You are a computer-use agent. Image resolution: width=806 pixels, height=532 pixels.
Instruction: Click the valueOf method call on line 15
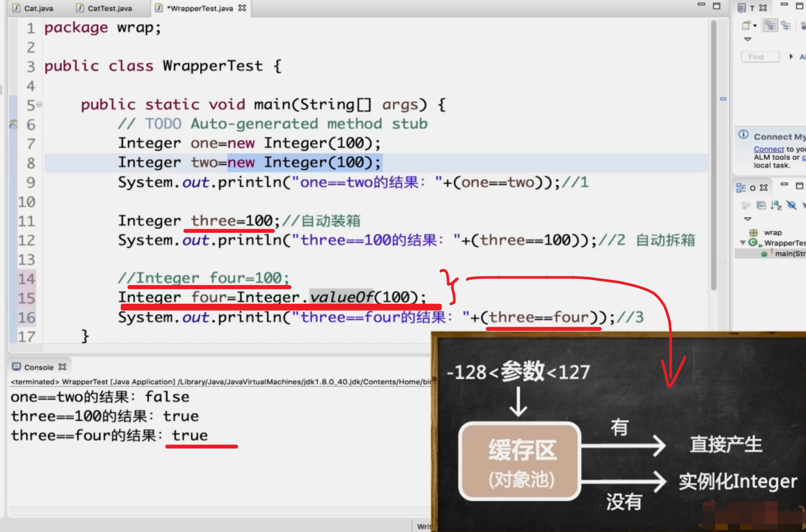click(x=341, y=297)
